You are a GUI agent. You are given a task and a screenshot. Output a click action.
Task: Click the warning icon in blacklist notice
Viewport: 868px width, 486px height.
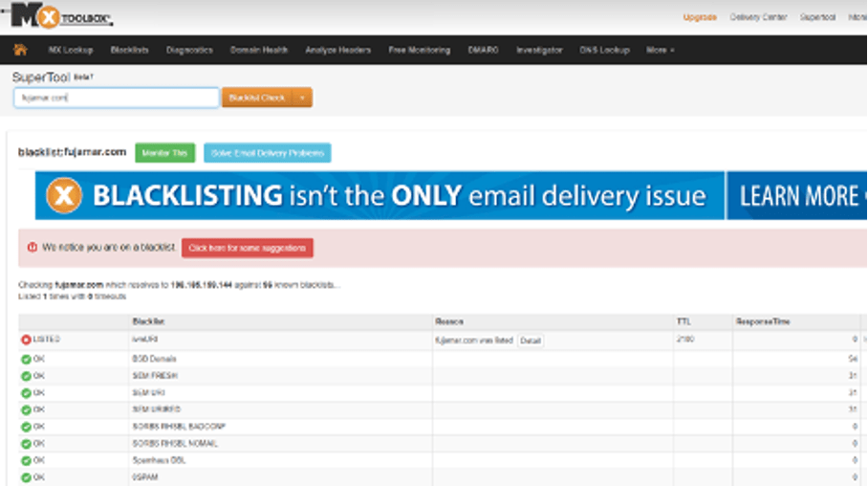pyautogui.click(x=33, y=247)
